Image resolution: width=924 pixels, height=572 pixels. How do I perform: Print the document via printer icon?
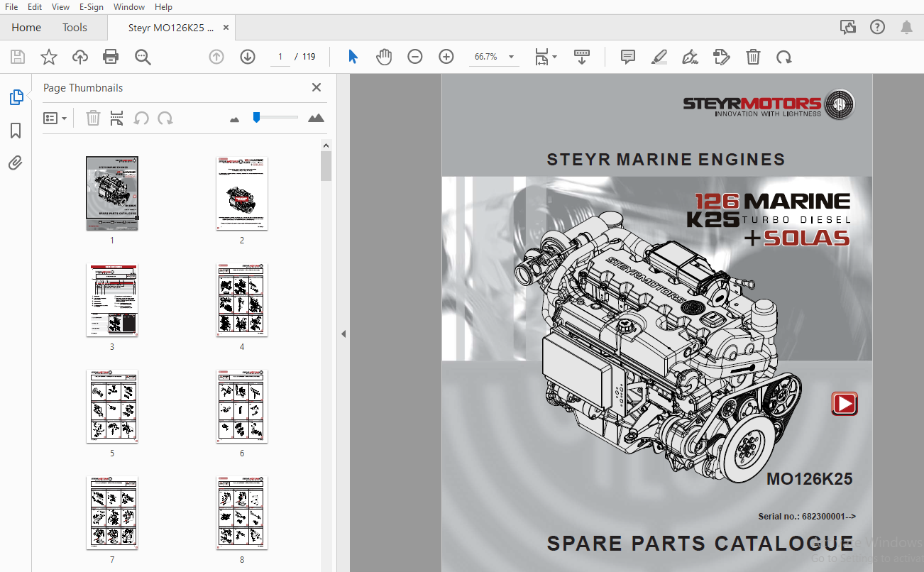(x=111, y=57)
